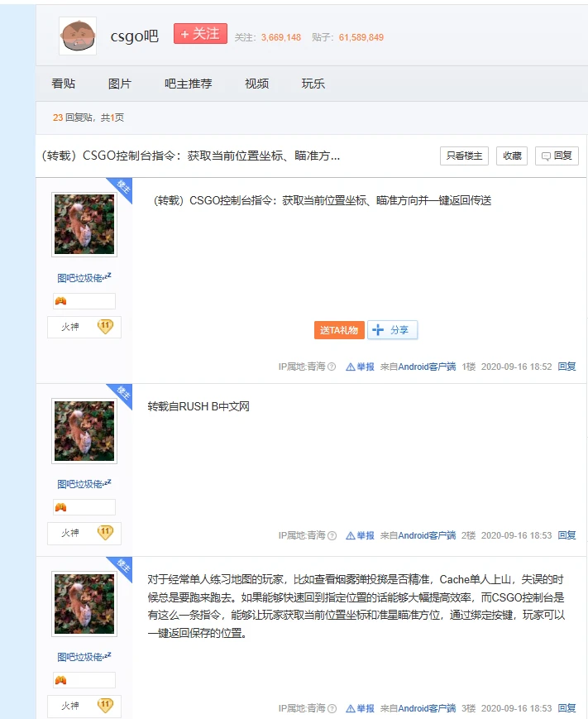Report the 1楼 post via 举报
This screenshot has width=588, height=719.
[x=361, y=367]
